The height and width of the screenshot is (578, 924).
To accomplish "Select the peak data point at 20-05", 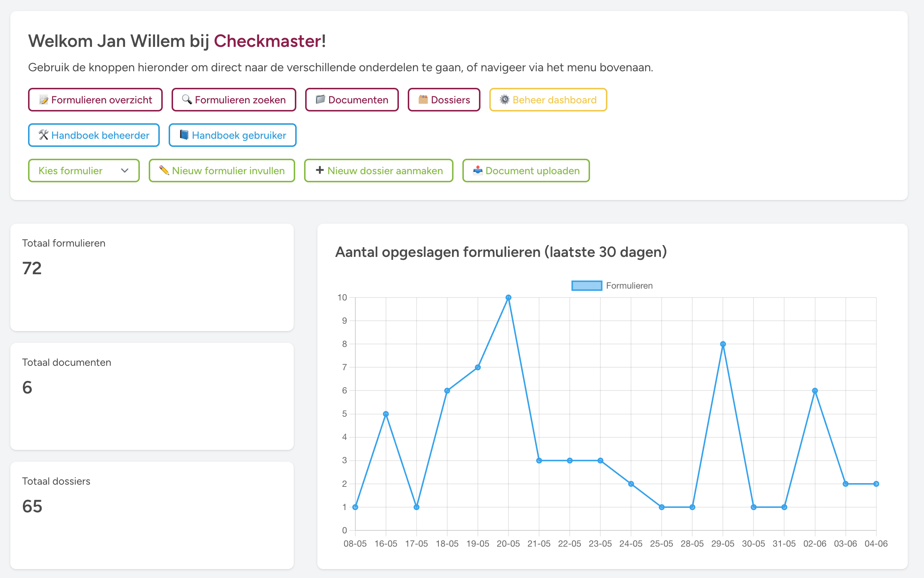I will [x=508, y=297].
